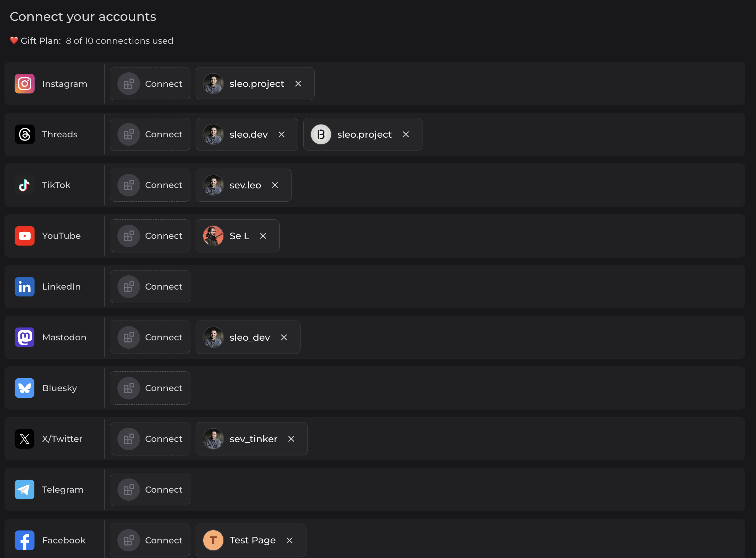Click the Telegram paper plane icon
The width and height of the screenshot is (756, 558).
(x=25, y=489)
